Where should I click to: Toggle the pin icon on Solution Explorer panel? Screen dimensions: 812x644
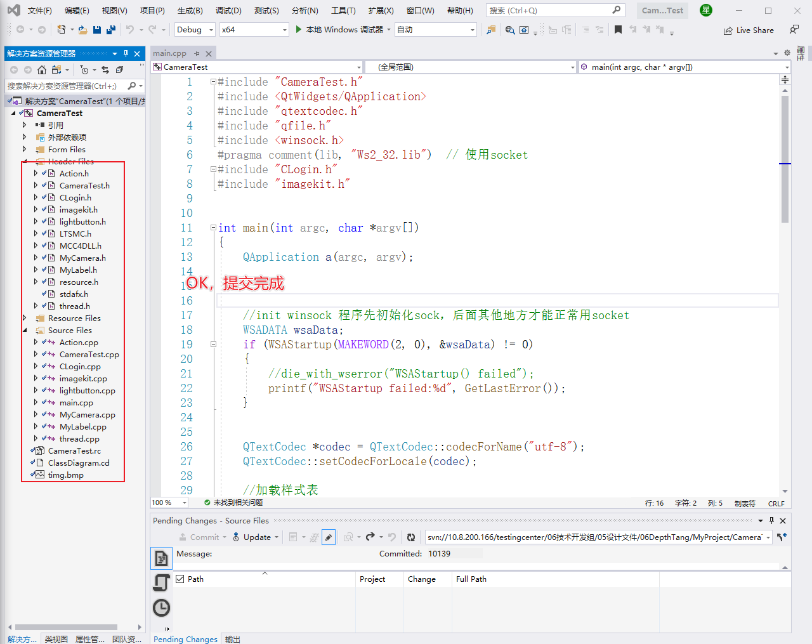(125, 53)
